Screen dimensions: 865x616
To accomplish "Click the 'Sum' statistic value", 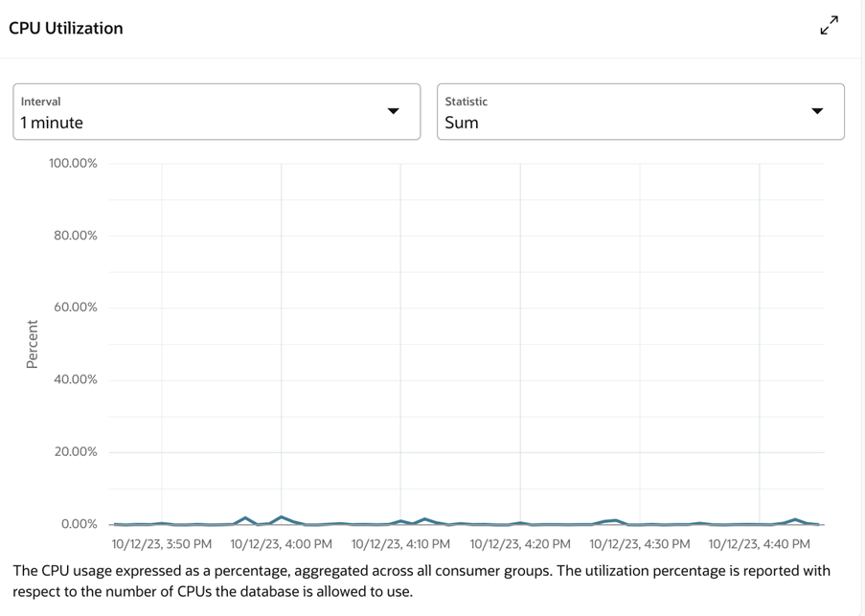I will pyautogui.click(x=462, y=123).
